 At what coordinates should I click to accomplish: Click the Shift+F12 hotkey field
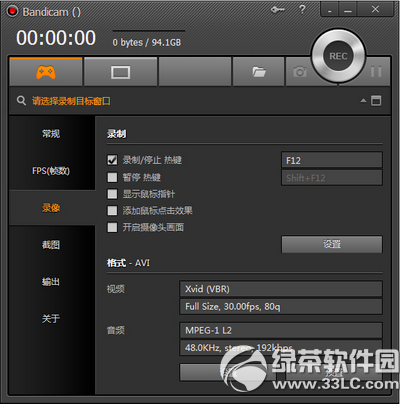point(332,178)
